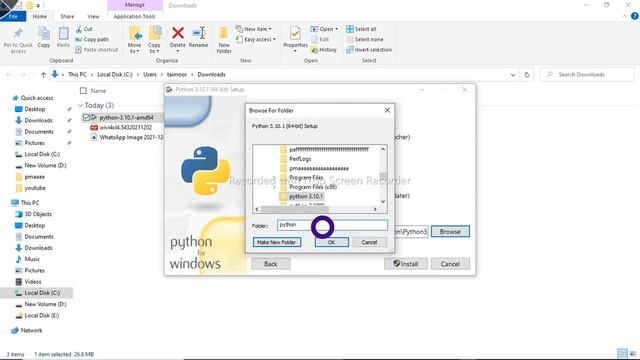This screenshot has height=360, width=640.
Task: Expand Program Files (x86) folder node
Action: [273, 187]
